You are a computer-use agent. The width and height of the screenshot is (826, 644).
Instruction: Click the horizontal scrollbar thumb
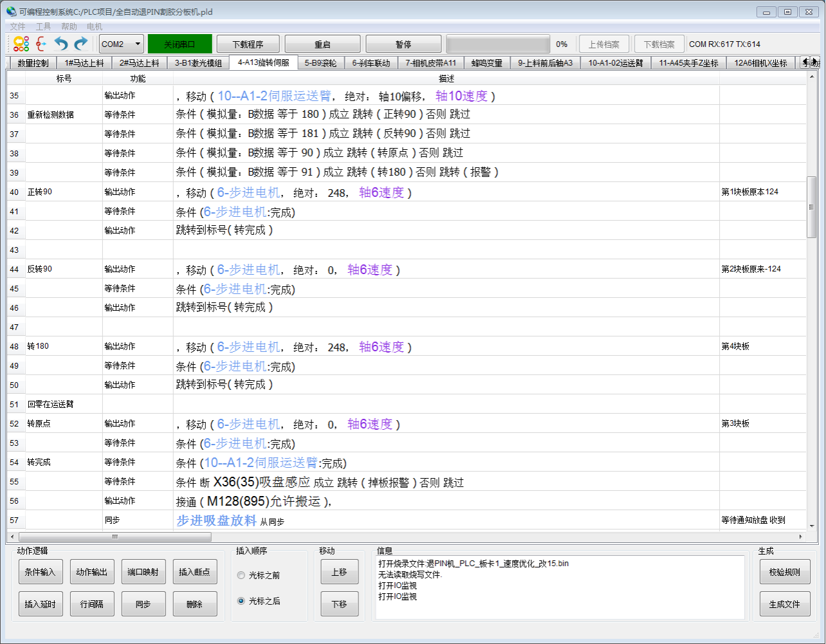[115, 537]
